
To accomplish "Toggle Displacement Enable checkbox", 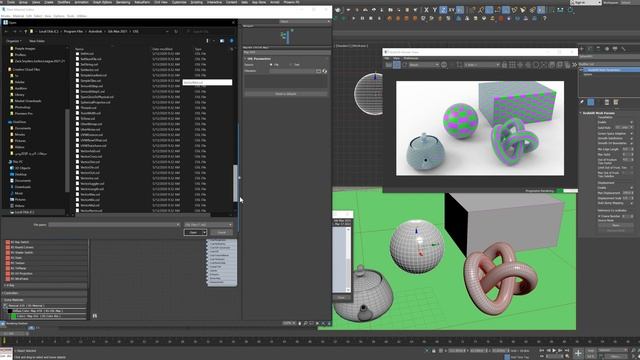I will 631,188.
